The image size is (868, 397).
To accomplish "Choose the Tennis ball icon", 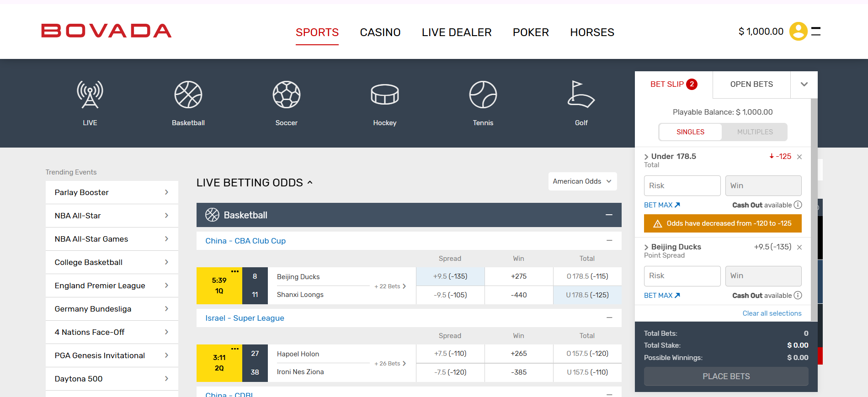I will [483, 95].
